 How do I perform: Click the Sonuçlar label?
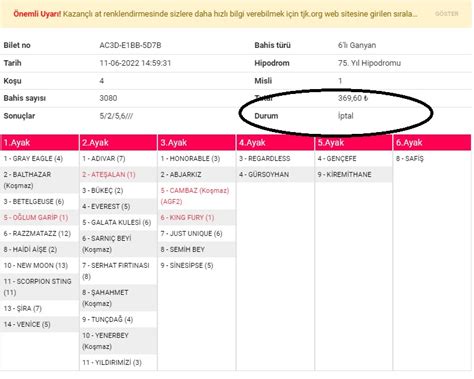point(19,116)
